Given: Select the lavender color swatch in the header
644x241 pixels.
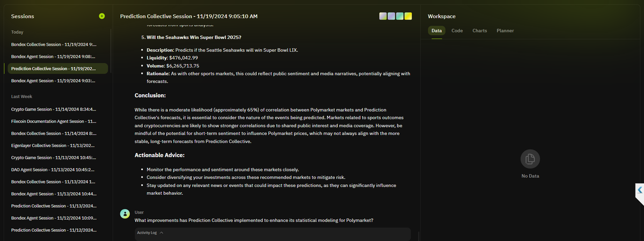Looking at the screenshot, I should coord(391,16).
